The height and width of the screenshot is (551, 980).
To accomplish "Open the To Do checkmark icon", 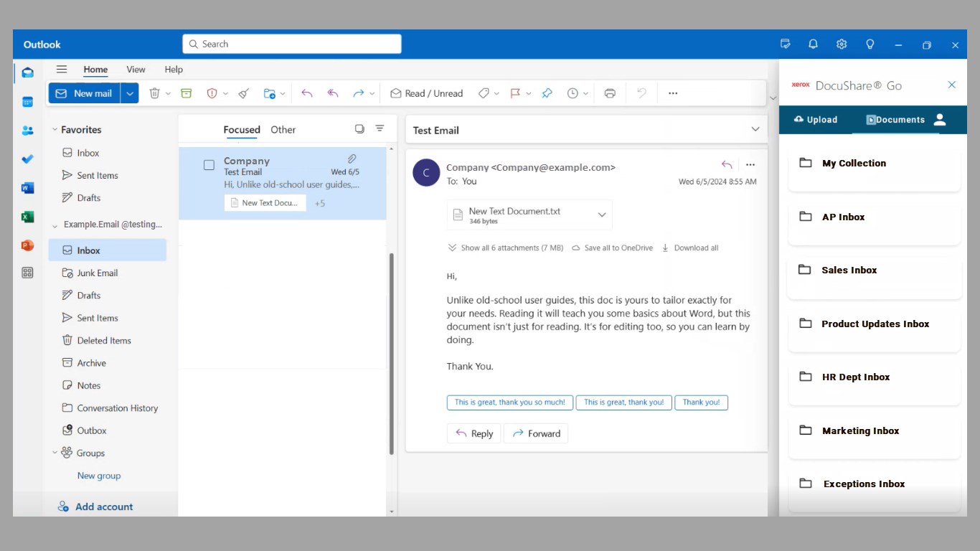I will pos(27,159).
